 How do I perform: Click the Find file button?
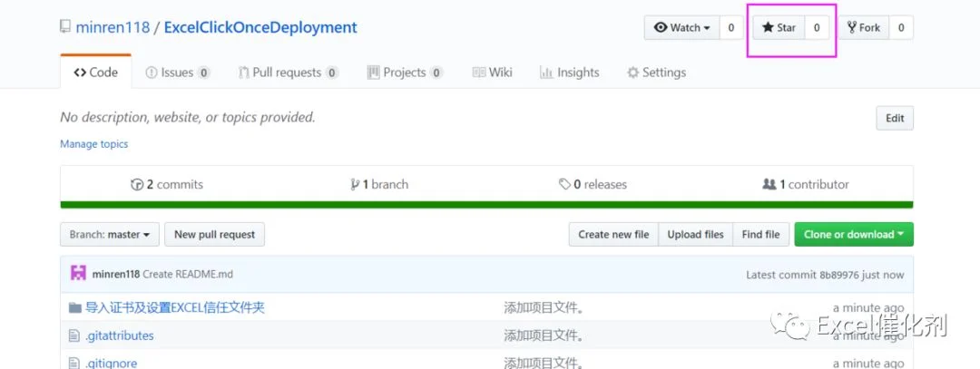point(760,234)
